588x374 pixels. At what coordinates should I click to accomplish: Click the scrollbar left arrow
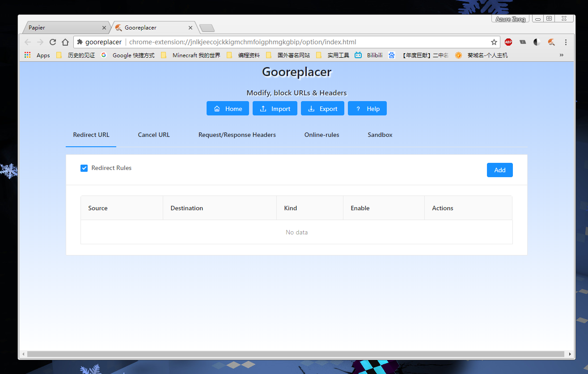(24, 354)
